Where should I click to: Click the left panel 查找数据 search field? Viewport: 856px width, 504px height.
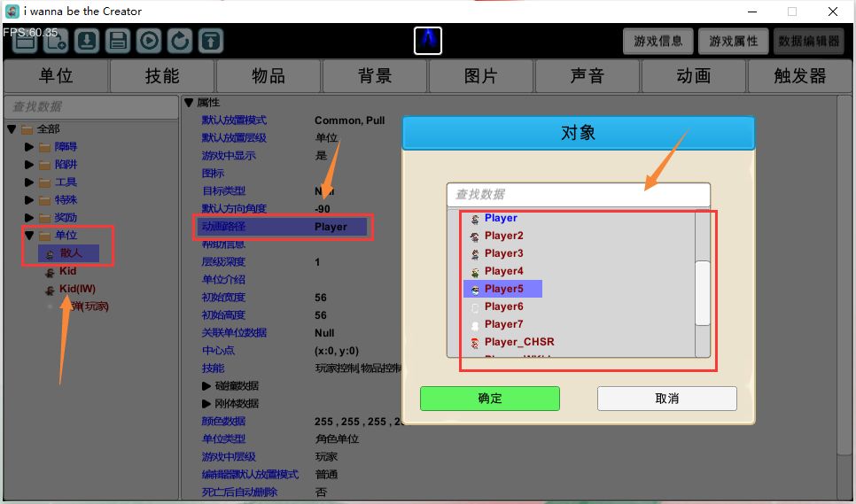(91, 107)
